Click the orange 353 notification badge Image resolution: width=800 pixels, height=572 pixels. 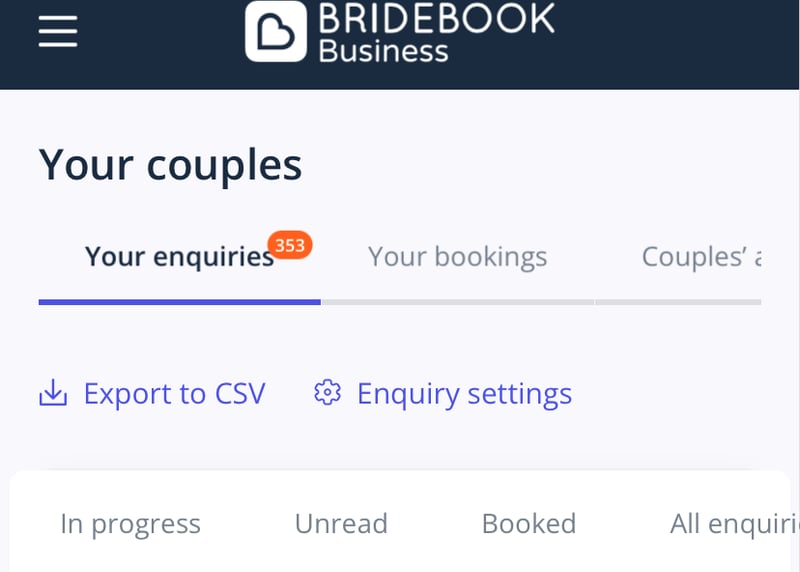[x=290, y=245]
